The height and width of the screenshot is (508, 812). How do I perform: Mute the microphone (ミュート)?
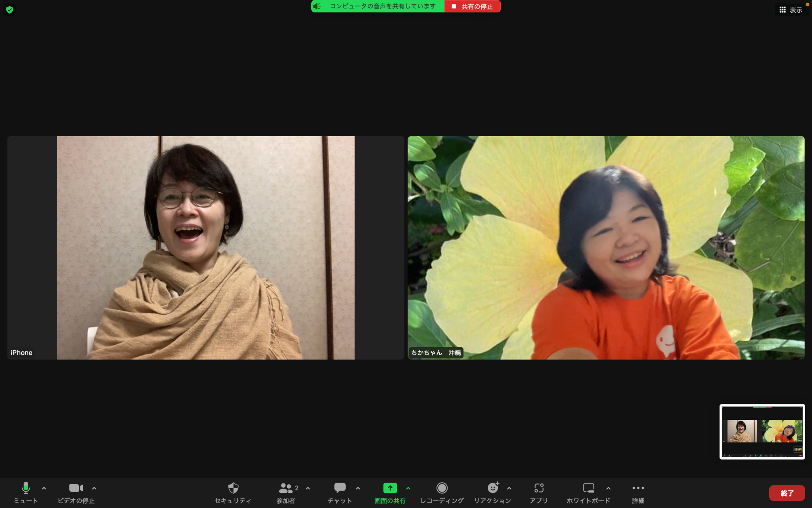pos(26,488)
